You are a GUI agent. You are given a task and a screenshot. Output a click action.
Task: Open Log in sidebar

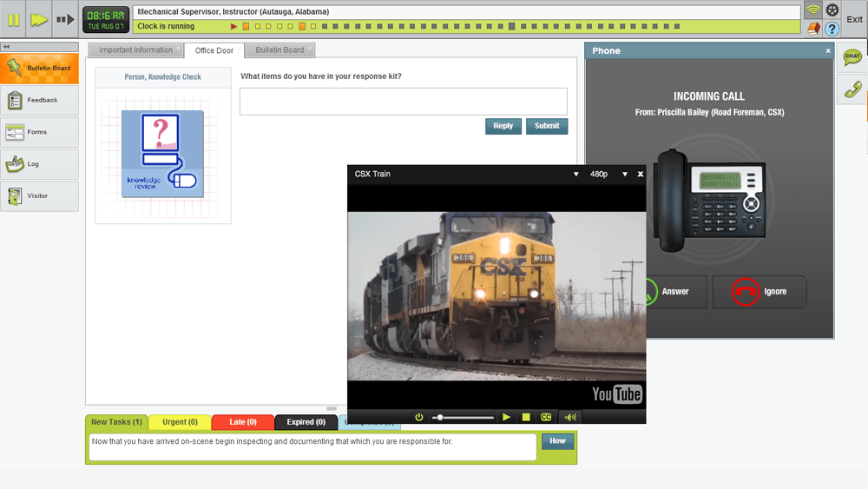tap(39, 164)
